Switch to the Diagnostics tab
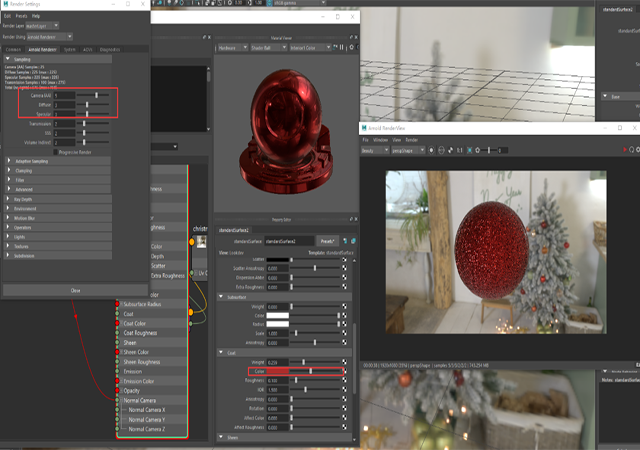This screenshot has height=450, width=640. 110,49
